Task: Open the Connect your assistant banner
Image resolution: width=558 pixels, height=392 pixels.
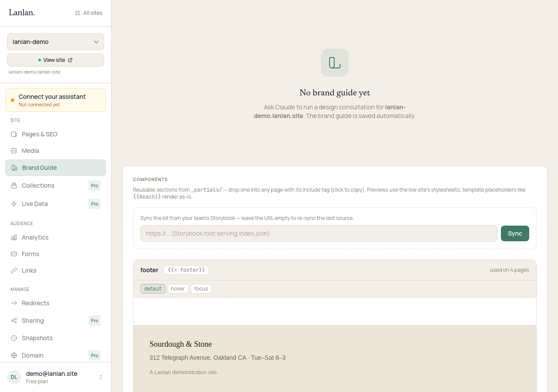Action: click(x=55, y=100)
